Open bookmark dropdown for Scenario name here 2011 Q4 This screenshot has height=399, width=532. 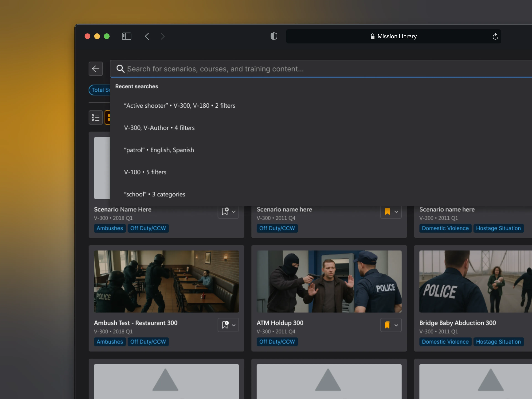(396, 212)
